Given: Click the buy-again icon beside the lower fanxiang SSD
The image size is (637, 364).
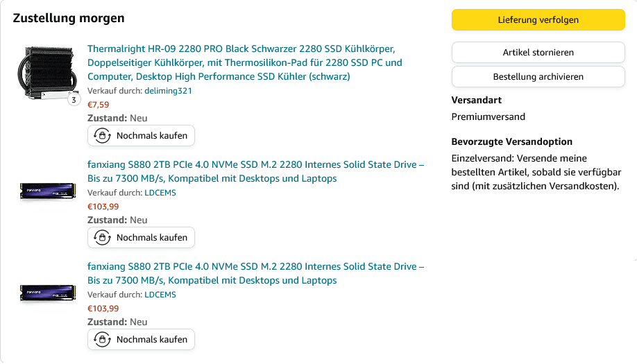Looking at the screenshot, I should pos(102,340).
